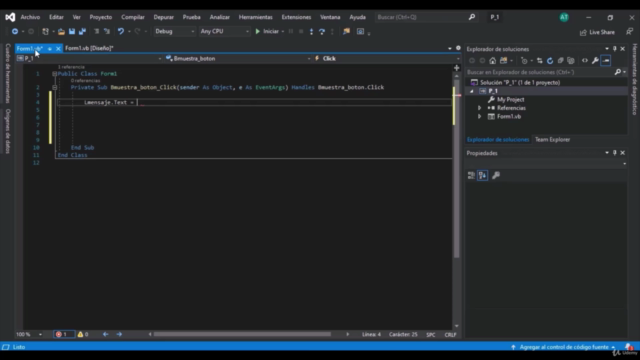This screenshot has height=360, width=640.
Task: Open Cuadro de herramientas side tab
Action: (x=8, y=74)
